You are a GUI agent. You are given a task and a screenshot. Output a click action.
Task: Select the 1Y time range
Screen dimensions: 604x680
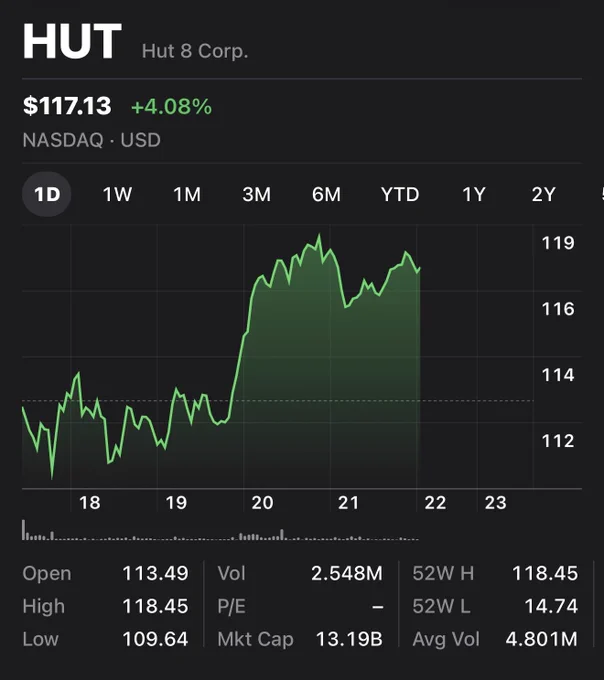click(x=474, y=194)
